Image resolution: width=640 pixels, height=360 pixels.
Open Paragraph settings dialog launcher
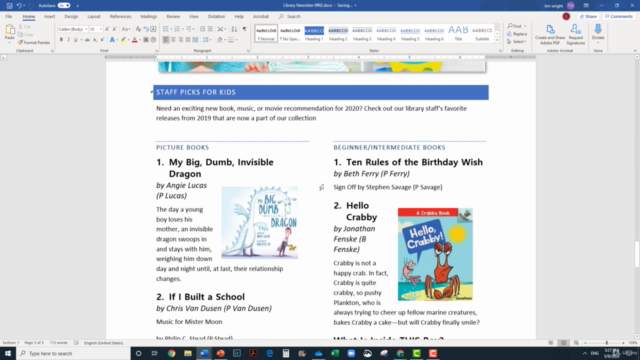[x=248, y=51]
